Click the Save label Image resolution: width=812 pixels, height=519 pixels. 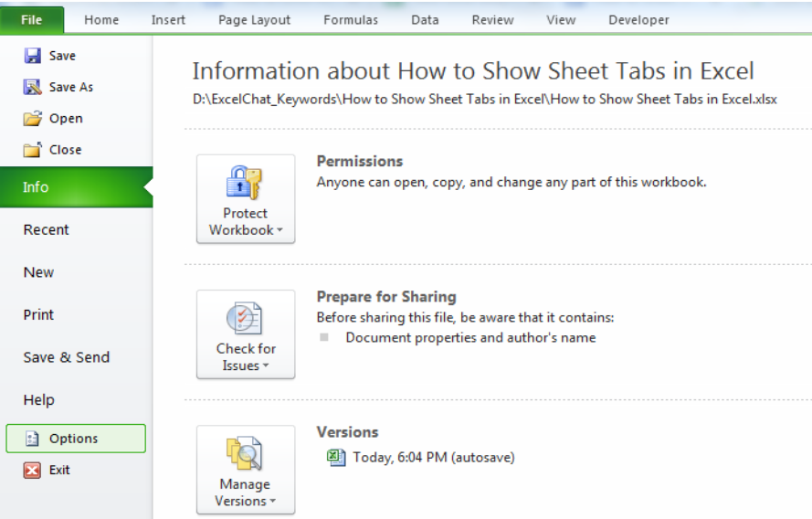point(62,56)
